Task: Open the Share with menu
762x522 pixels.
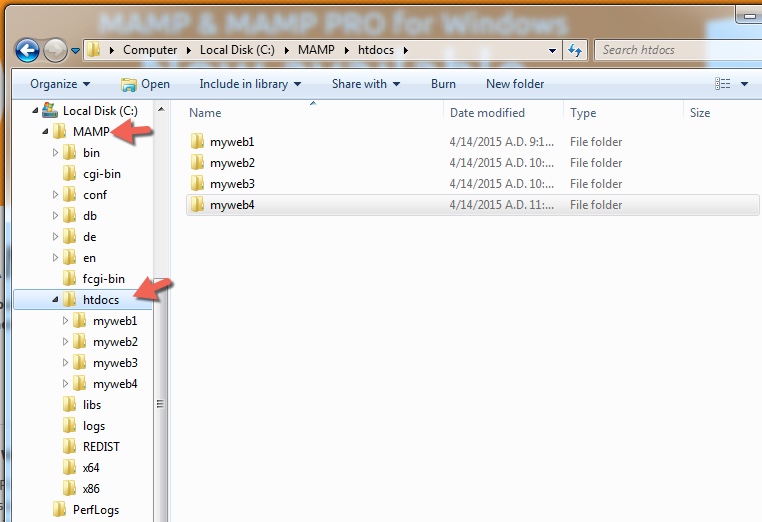Action: [365, 84]
